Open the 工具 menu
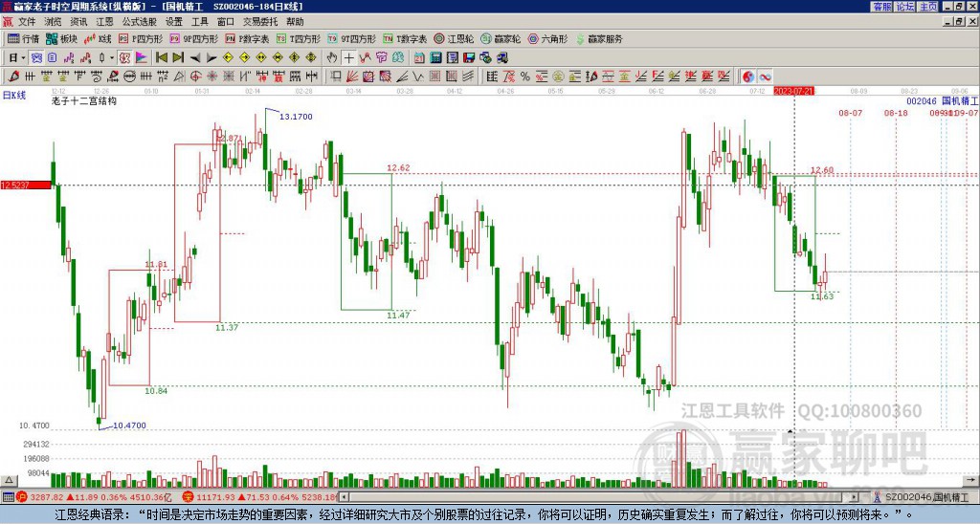Viewport: 980px width, 524px height. [x=200, y=22]
